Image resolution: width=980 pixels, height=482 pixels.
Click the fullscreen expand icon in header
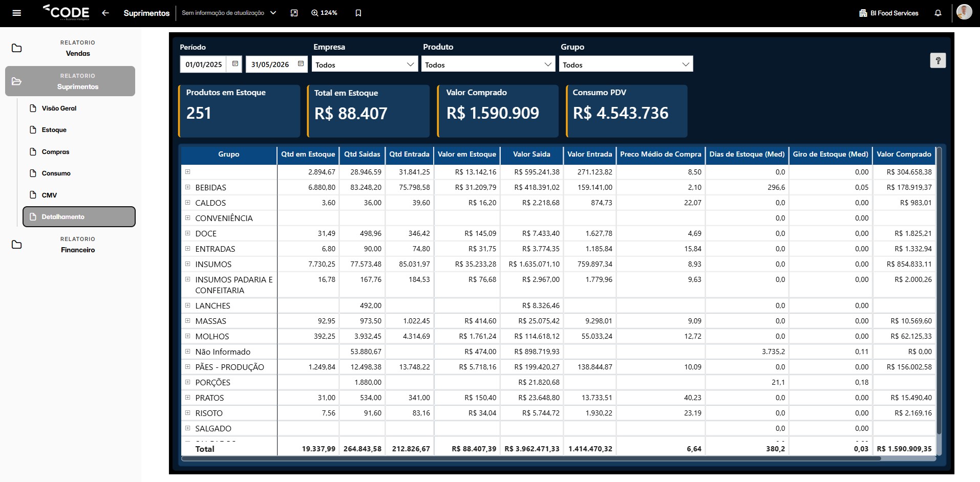[294, 13]
